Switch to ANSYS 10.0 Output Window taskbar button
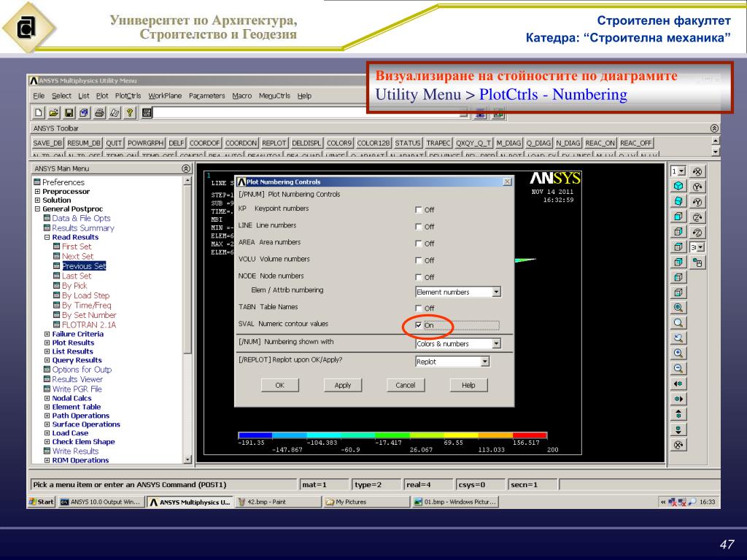This screenshot has width=747, height=560. 101,502
